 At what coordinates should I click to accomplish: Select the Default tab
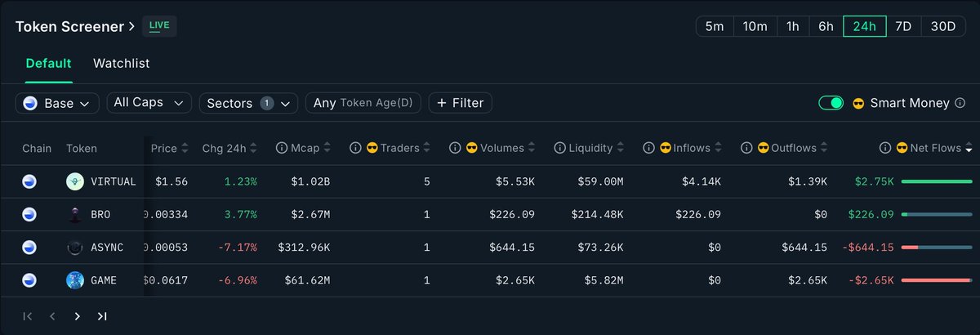point(48,63)
